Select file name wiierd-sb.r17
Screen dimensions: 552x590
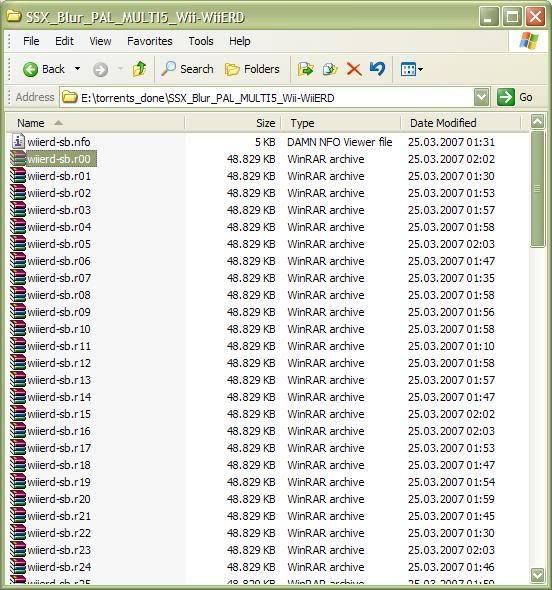[x=59, y=448]
